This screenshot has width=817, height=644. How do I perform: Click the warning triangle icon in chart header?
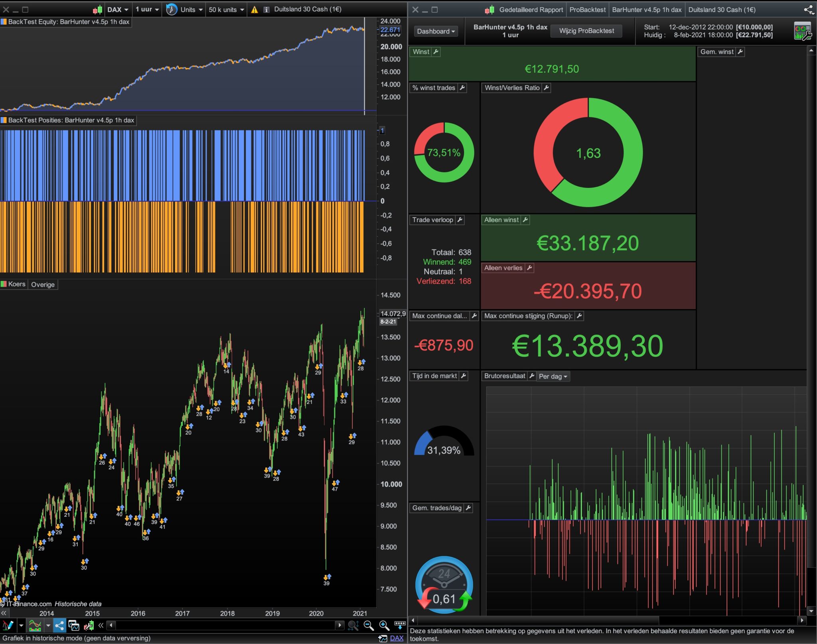254,10
